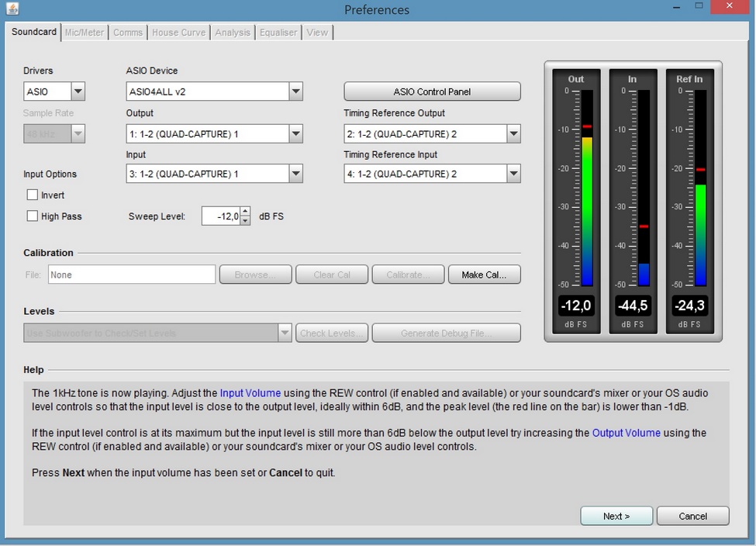Image resolution: width=756 pixels, height=546 pixels.
Task: Maximize the Preferences window
Action: coord(699,6)
